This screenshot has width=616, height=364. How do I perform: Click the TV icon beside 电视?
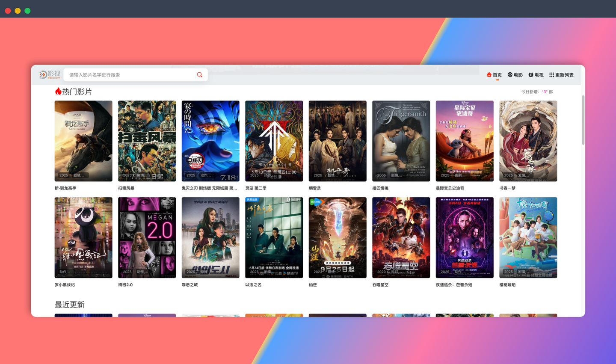531,75
